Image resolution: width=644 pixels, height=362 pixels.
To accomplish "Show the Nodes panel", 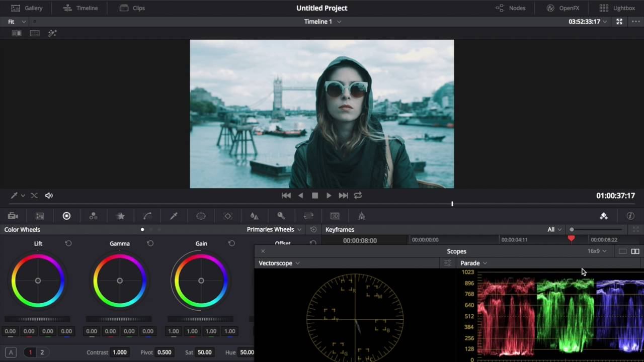I will click(x=511, y=8).
